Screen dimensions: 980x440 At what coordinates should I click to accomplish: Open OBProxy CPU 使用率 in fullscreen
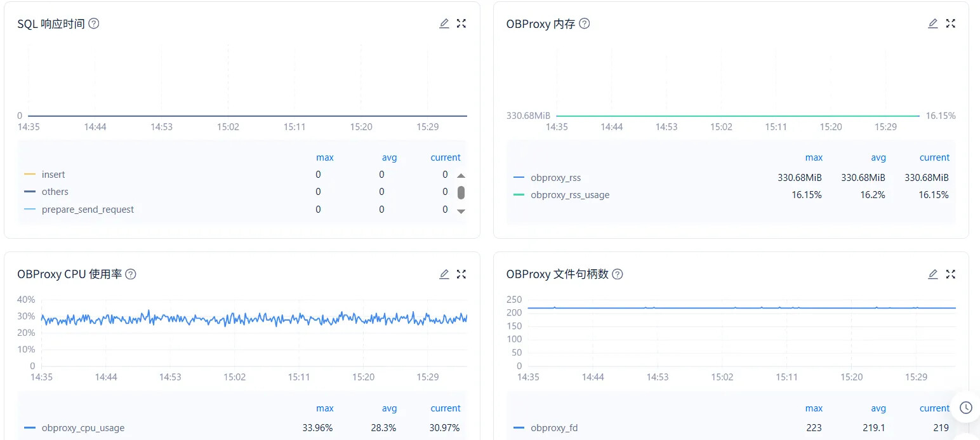461,274
